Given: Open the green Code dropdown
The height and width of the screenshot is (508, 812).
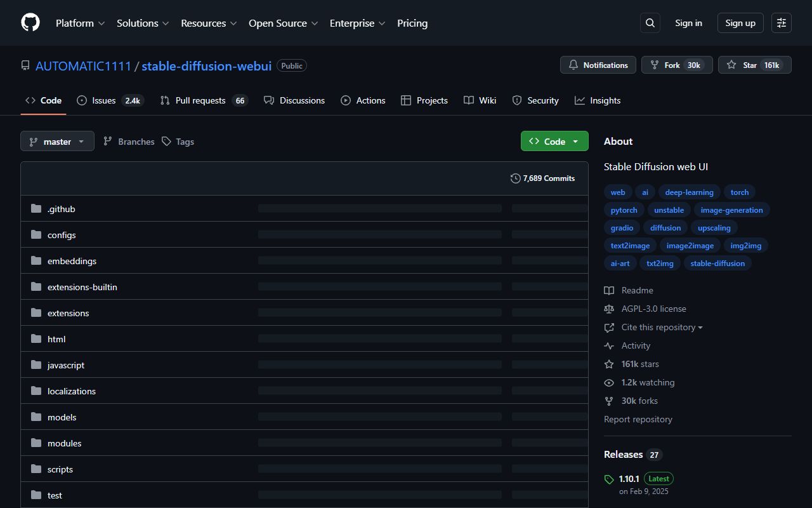Looking at the screenshot, I should (x=553, y=141).
